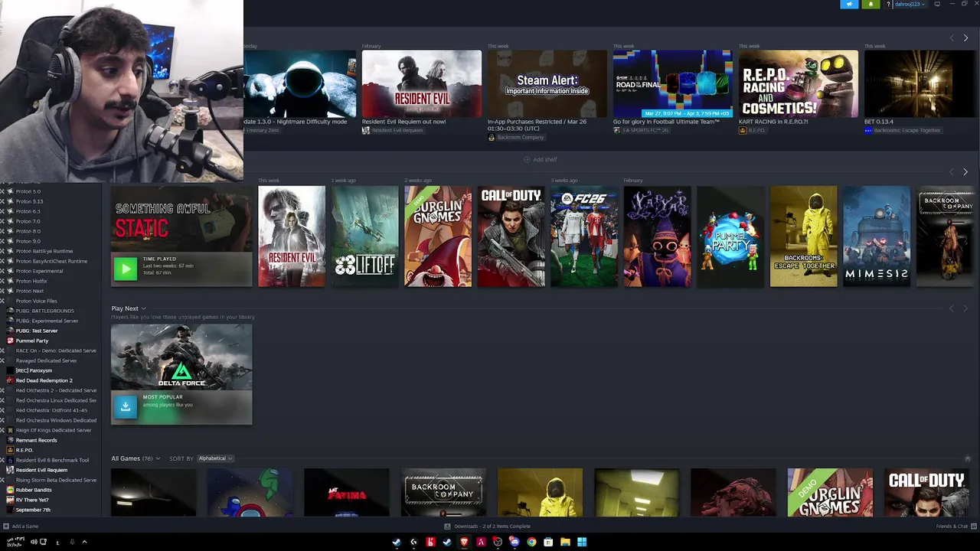The width and height of the screenshot is (980, 551).
Task: Select Rubber Bandits in library list
Action: tap(34, 490)
